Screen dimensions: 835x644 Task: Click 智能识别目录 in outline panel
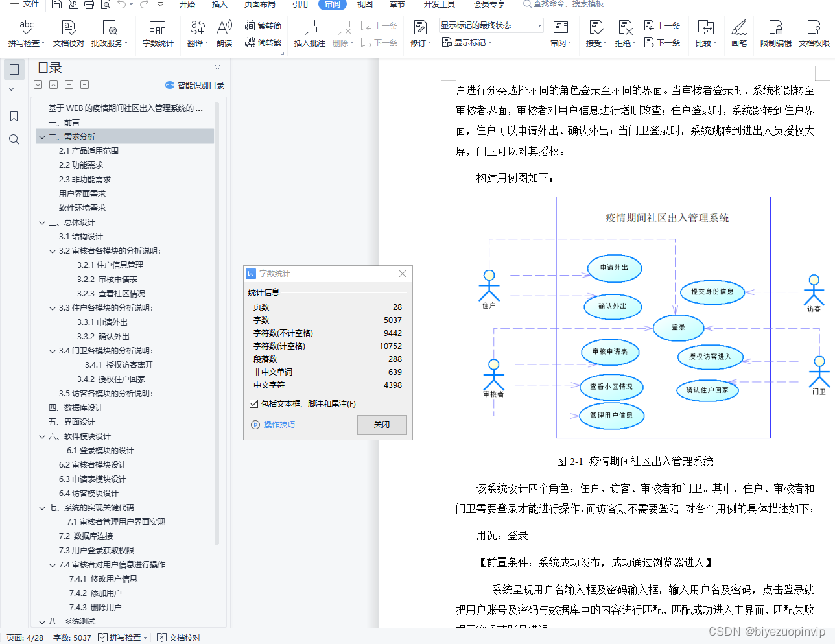click(x=195, y=85)
